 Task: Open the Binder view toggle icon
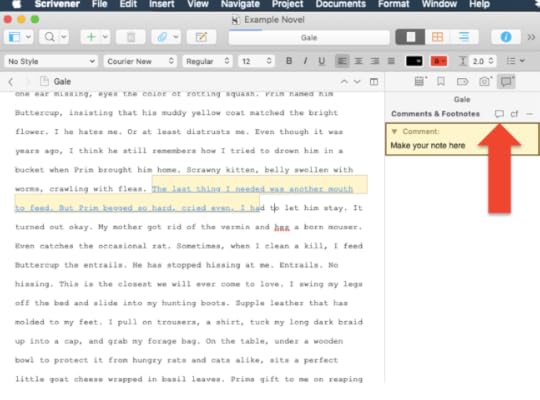(14, 37)
